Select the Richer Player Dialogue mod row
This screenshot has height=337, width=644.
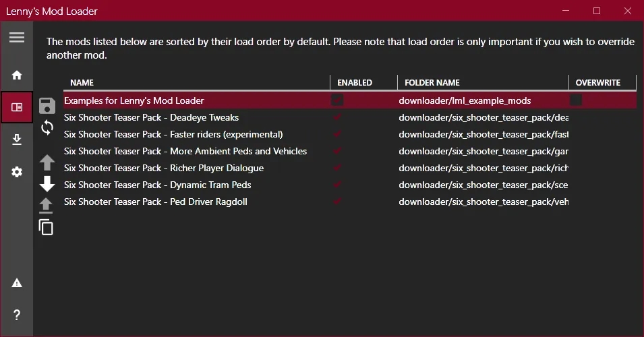coord(350,168)
